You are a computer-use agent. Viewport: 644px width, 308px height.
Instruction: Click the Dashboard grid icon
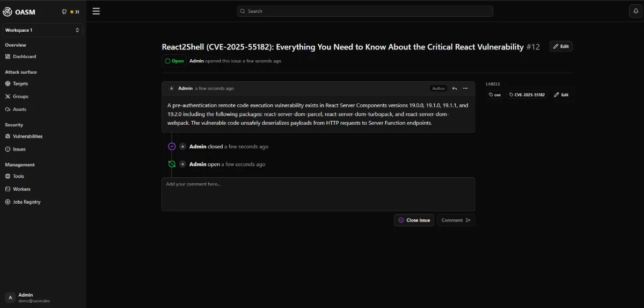[8, 56]
